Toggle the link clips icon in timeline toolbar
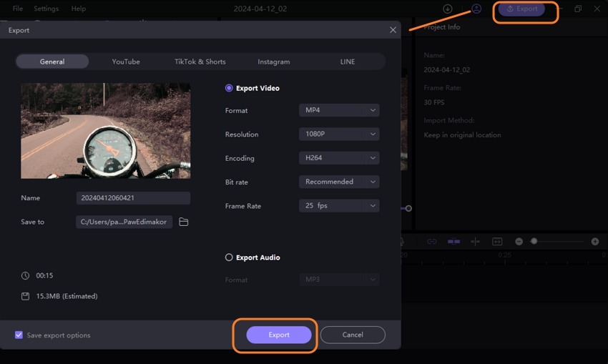Viewport: 608px width, 364px height. (x=432, y=242)
